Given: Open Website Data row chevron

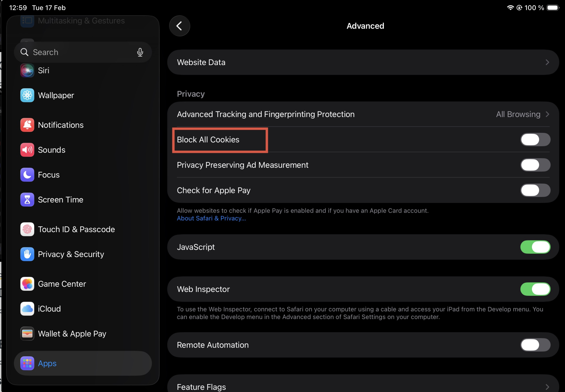Looking at the screenshot, I should click(x=547, y=62).
